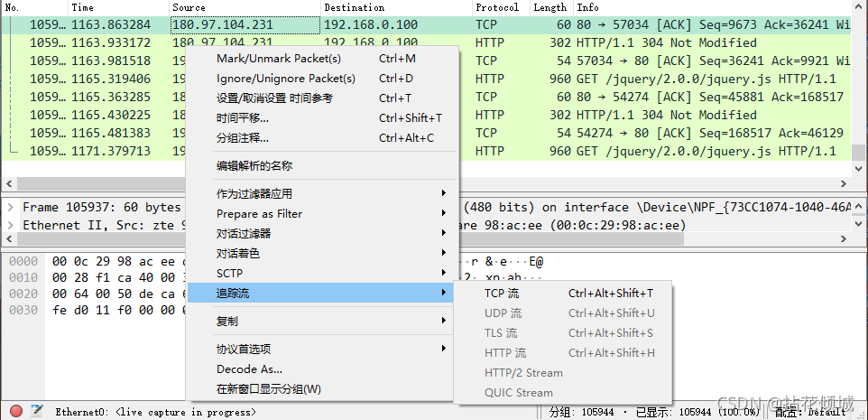
Task: Sort by the Time column header
Action: [x=118, y=7]
